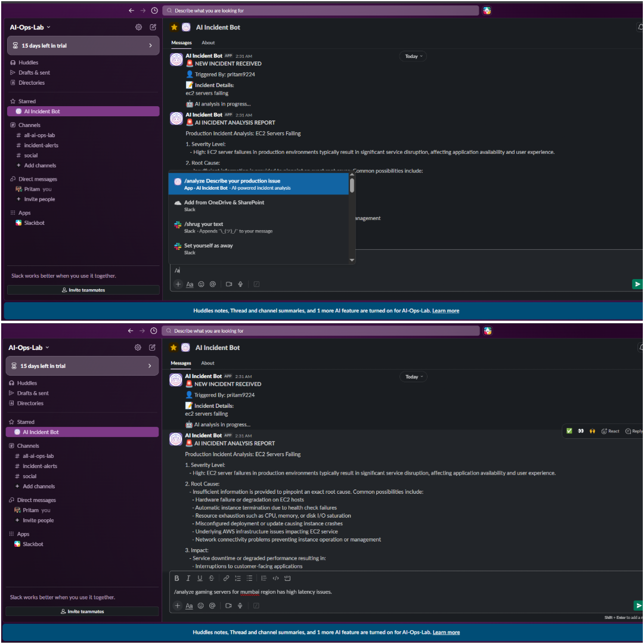Image resolution: width=644 pixels, height=644 pixels.
Task: Open Huddles in the upper window sidebar
Action: point(28,63)
